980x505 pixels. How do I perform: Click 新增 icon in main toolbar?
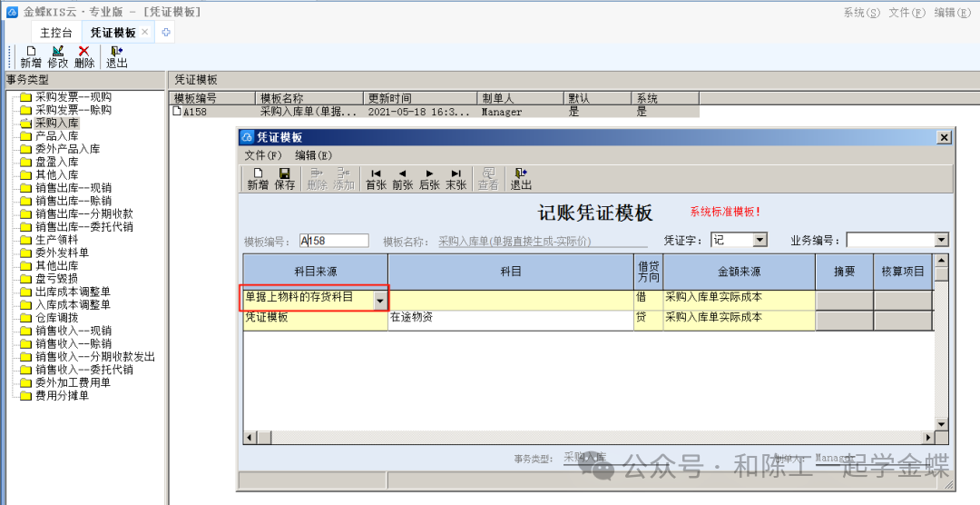tap(31, 57)
